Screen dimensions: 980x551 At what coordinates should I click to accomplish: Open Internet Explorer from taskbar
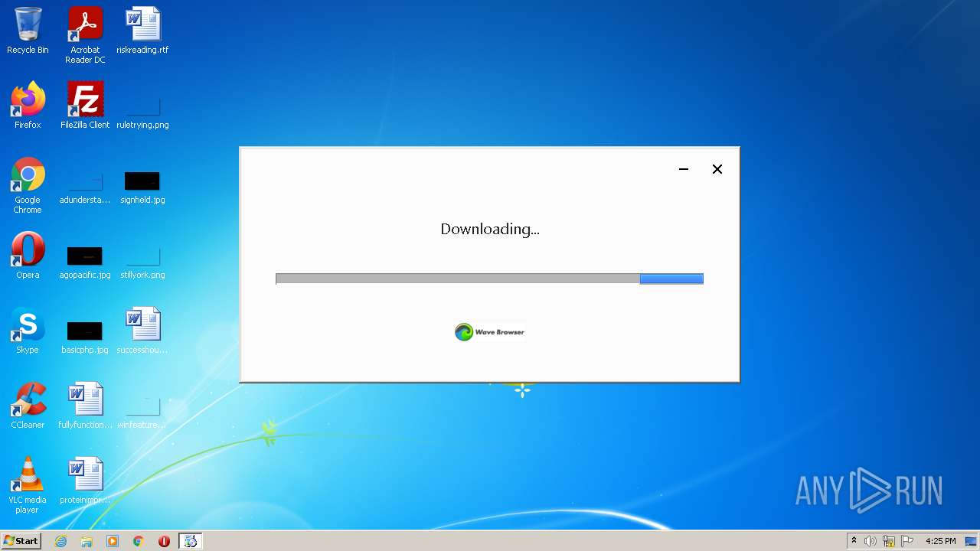point(60,541)
